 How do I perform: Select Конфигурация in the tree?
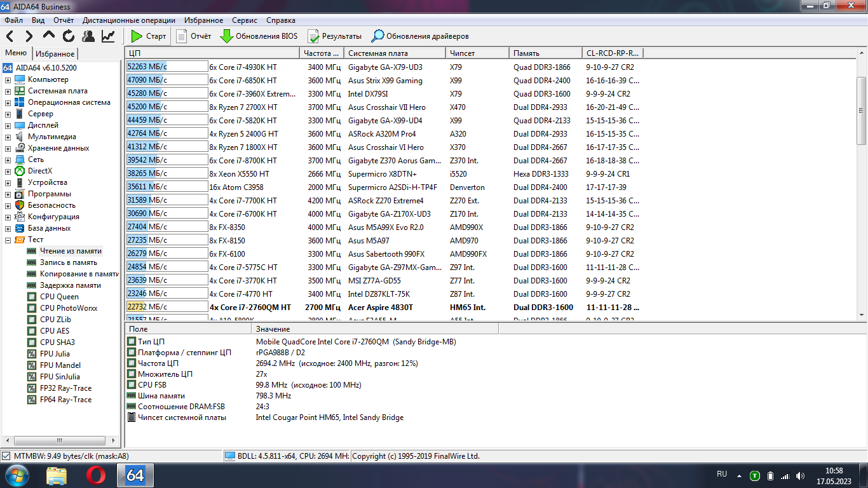[x=53, y=217]
